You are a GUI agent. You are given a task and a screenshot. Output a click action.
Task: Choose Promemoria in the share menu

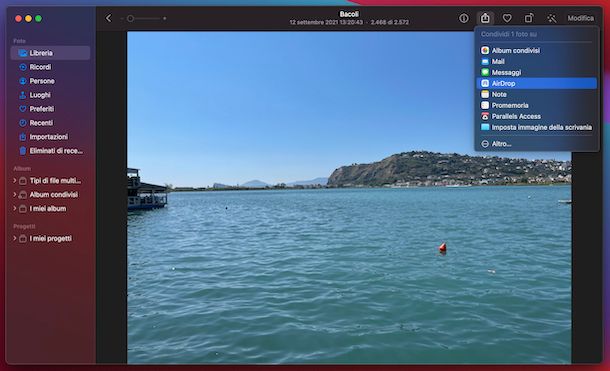536,105
